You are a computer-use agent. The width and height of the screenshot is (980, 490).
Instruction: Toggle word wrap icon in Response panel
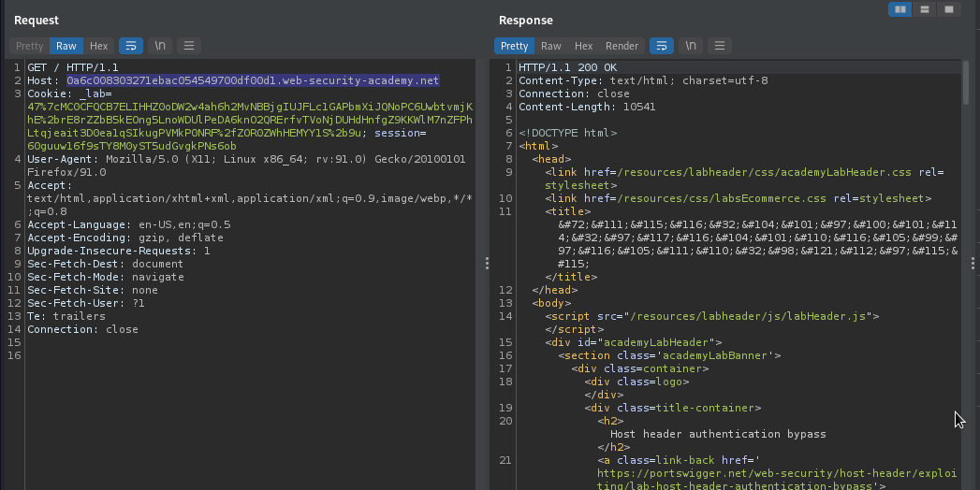661,46
